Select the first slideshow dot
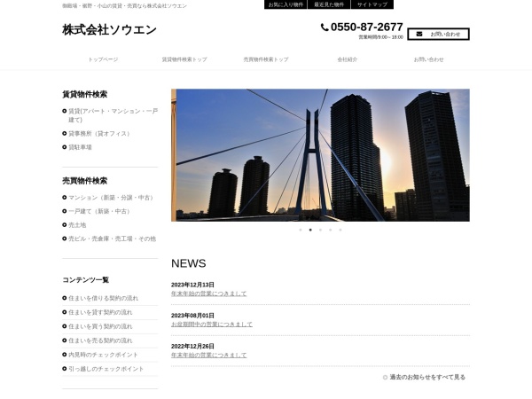 pos(301,230)
